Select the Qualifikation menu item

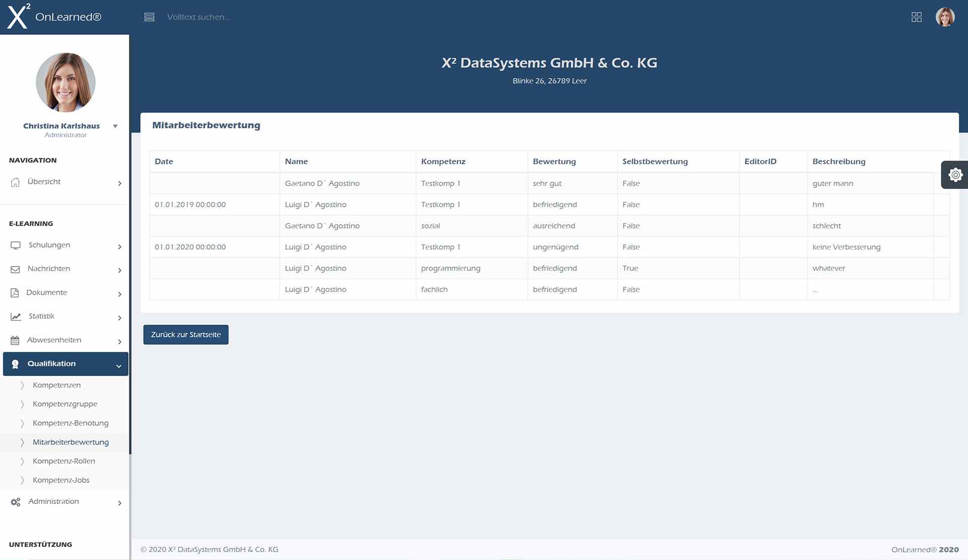point(66,364)
